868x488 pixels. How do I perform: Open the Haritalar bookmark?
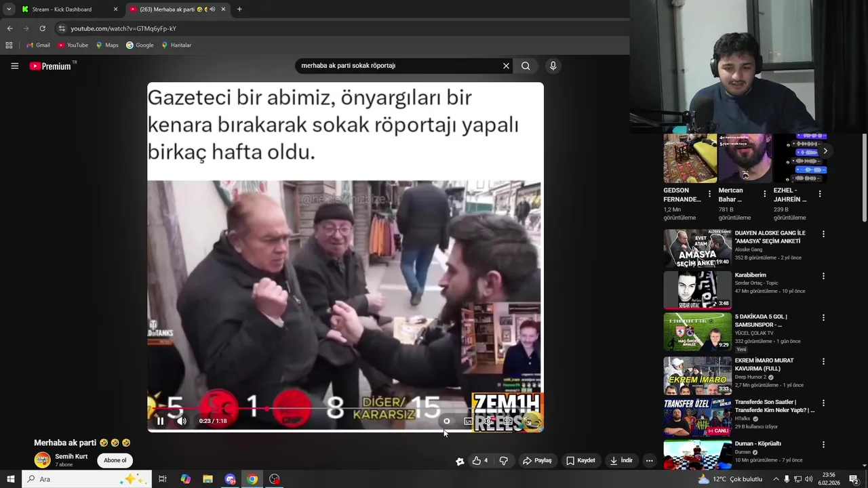[x=176, y=45]
